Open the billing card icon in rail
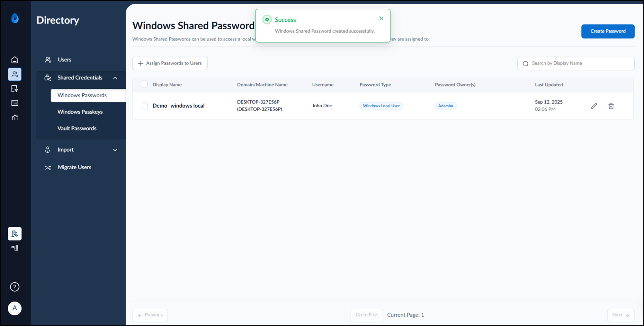Viewport: 644px width, 326px height. point(15,103)
